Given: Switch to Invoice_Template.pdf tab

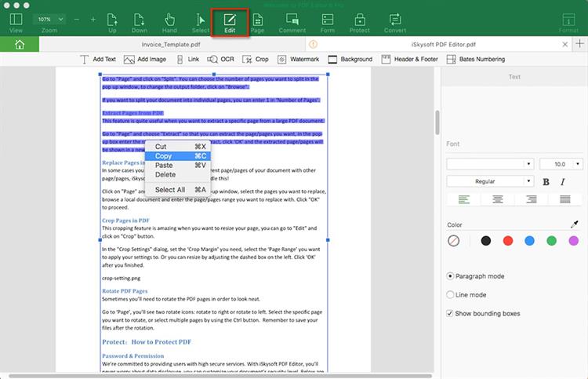Looking at the screenshot, I should tap(171, 44).
